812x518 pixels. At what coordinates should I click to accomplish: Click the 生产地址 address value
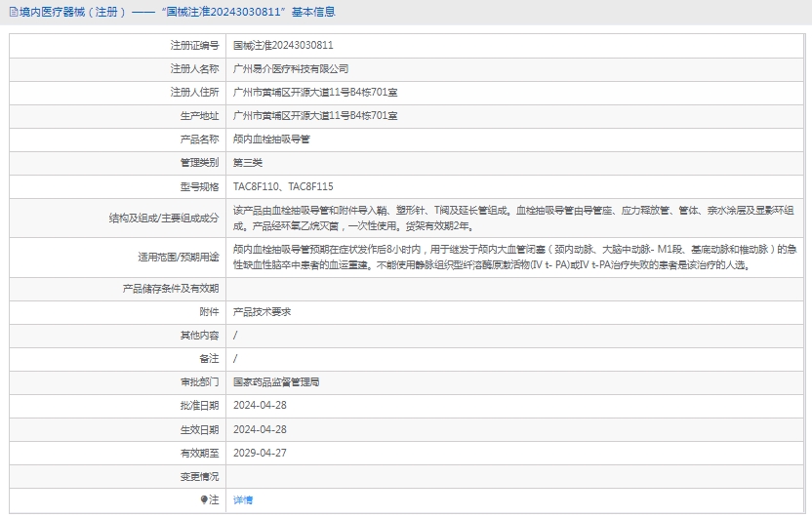(x=315, y=116)
